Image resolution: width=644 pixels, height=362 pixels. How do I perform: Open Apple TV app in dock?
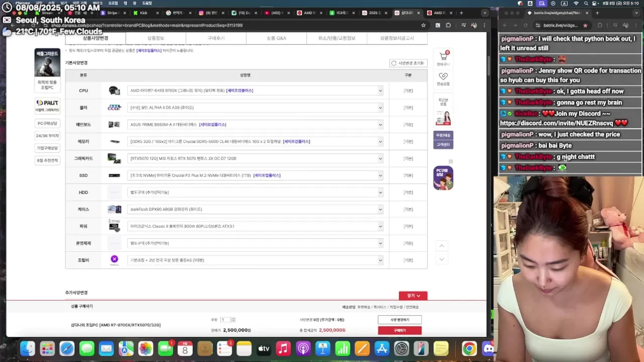tap(264, 348)
